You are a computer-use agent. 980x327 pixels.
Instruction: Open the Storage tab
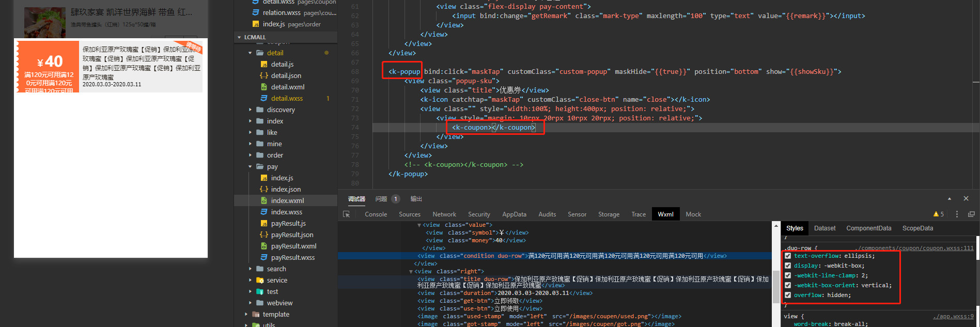(609, 214)
